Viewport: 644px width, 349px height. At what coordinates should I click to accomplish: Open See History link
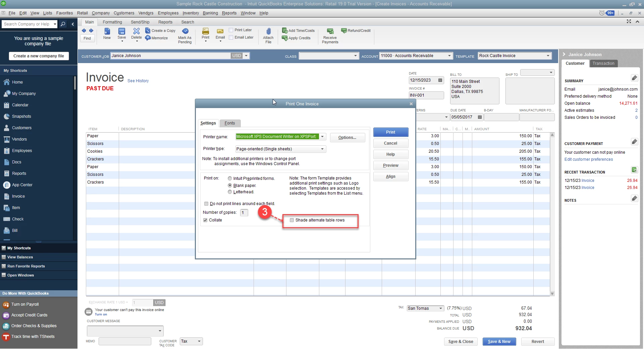point(138,81)
